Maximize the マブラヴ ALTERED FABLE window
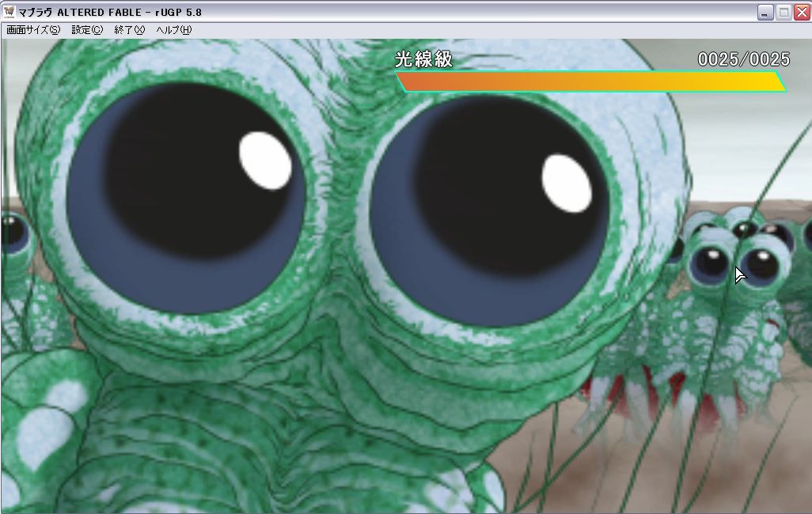The width and height of the screenshot is (812, 514). (x=784, y=12)
